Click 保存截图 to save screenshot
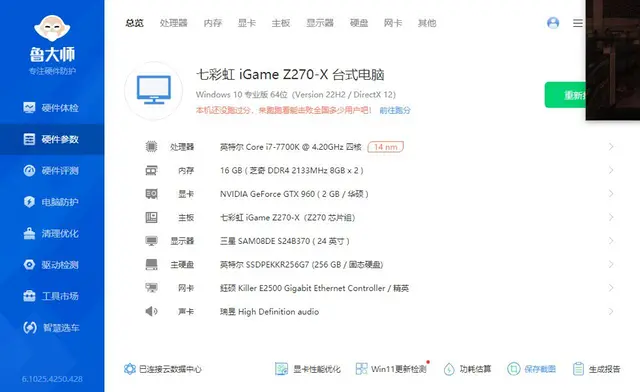This screenshot has width=640, height=392. (x=531, y=369)
